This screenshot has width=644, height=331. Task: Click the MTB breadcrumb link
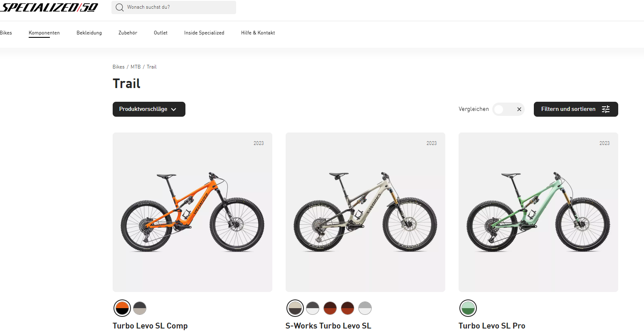coord(136,67)
